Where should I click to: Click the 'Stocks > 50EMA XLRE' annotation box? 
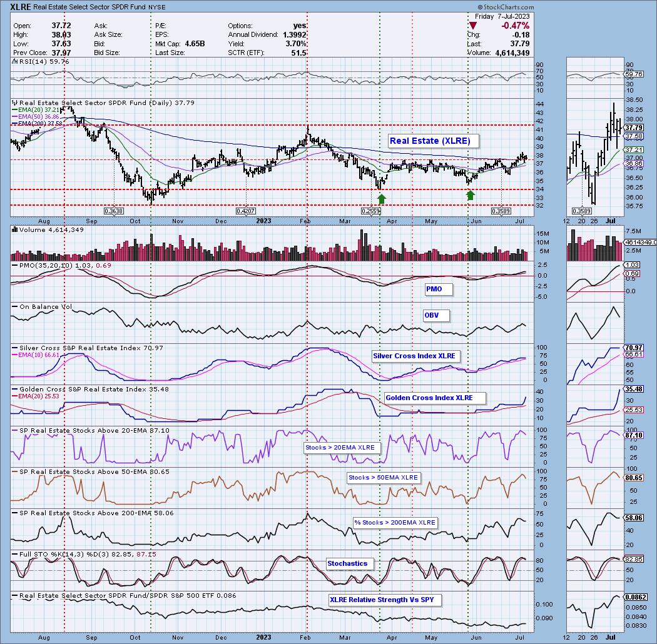[383, 477]
